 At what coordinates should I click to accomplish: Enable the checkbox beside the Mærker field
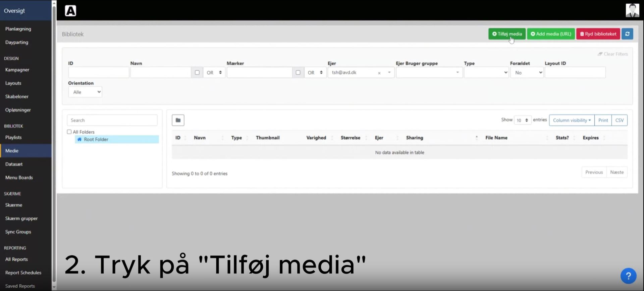298,73
